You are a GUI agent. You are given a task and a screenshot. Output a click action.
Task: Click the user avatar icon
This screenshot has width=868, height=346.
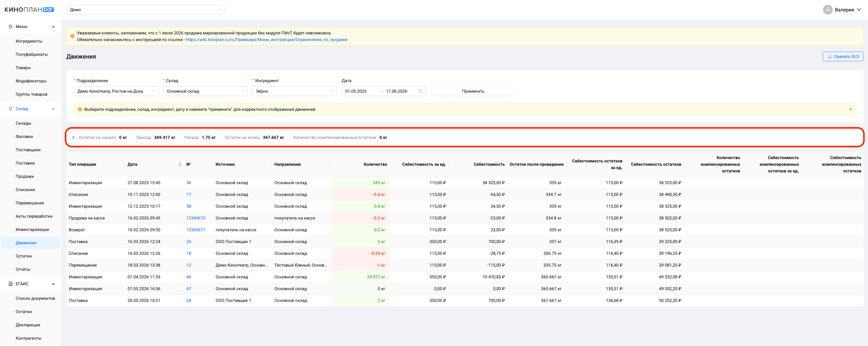827,10
